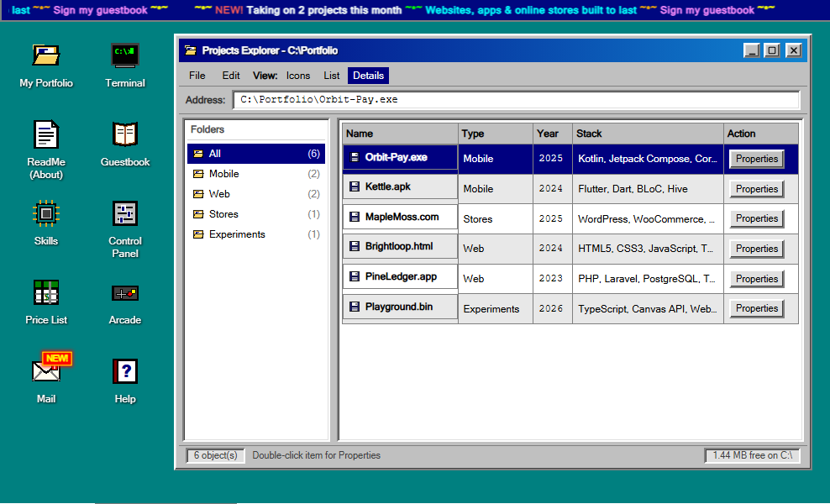
Task: Click Sign my guestbook in the marquee, right side
Action: 707,10
